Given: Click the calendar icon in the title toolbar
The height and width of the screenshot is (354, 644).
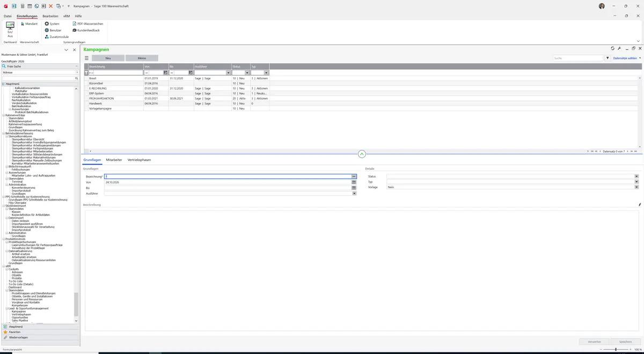Looking at the screenshot, I should point(29,6).
